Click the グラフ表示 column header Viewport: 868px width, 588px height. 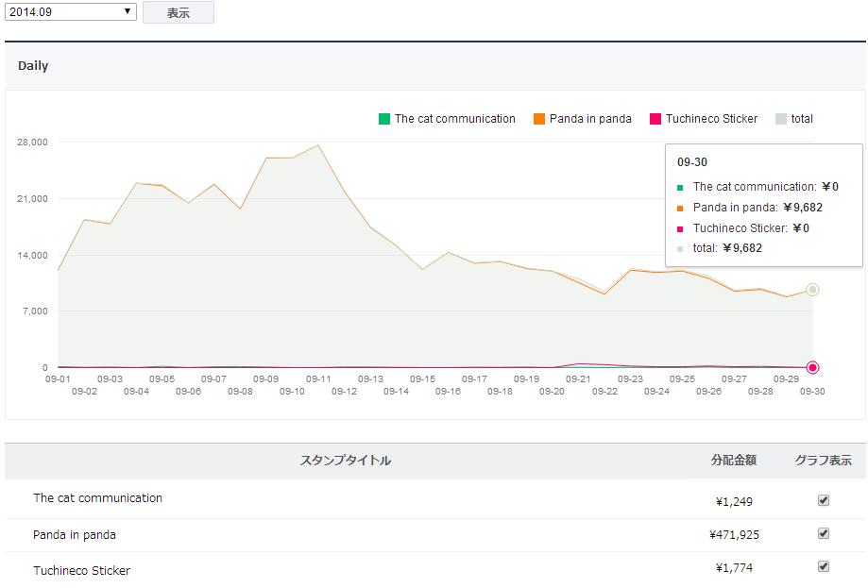[823, 461]
